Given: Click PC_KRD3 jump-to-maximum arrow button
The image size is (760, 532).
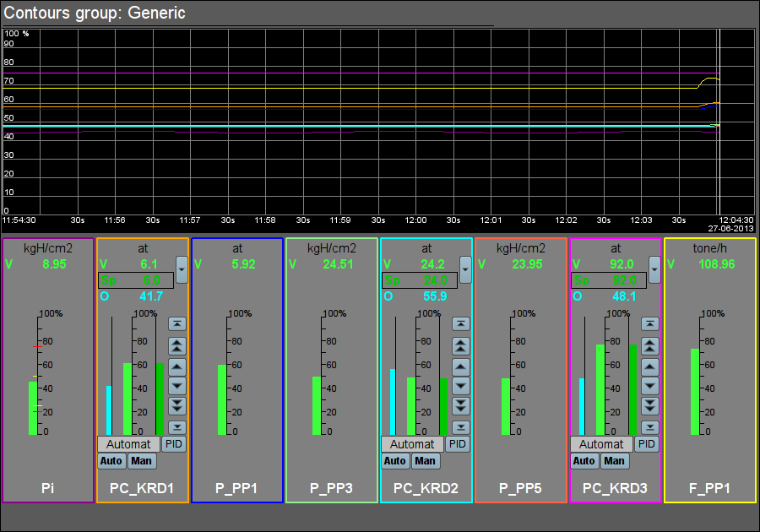Looking at the screenshot, I should 649,323.
